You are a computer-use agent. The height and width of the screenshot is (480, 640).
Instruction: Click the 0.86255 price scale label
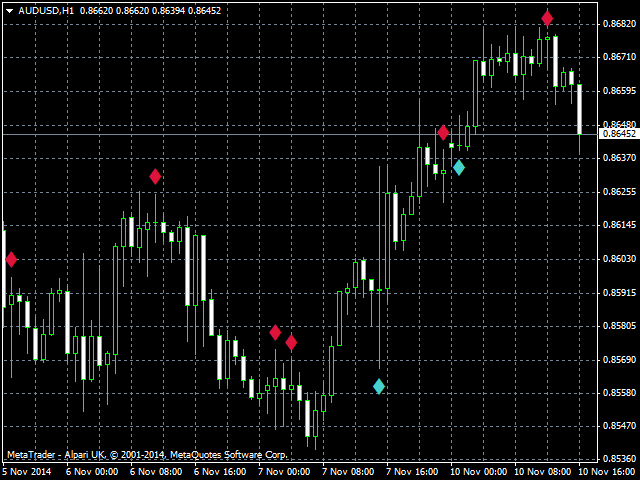coord(619,191)
